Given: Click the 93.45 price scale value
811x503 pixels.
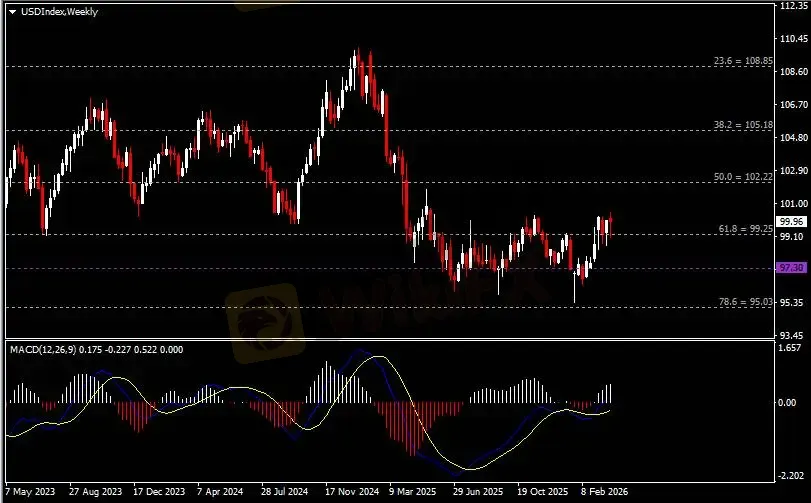Looking at the screenshot, I should pos(791,336).
